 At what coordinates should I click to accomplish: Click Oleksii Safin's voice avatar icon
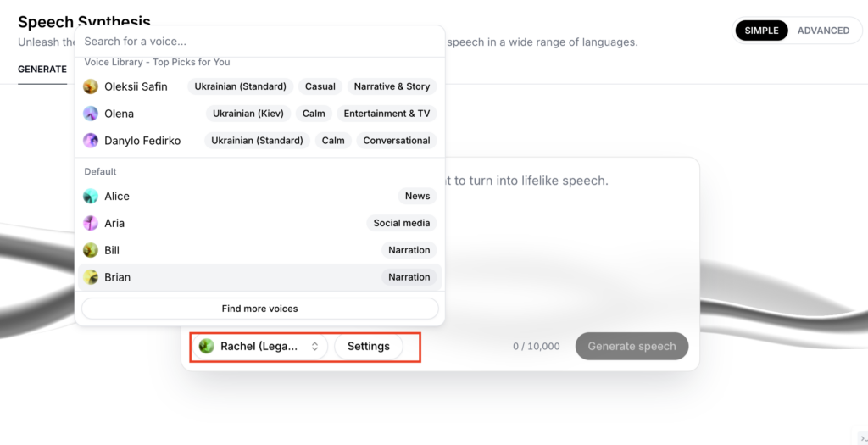pyautogui.click(x=91, y=86)
